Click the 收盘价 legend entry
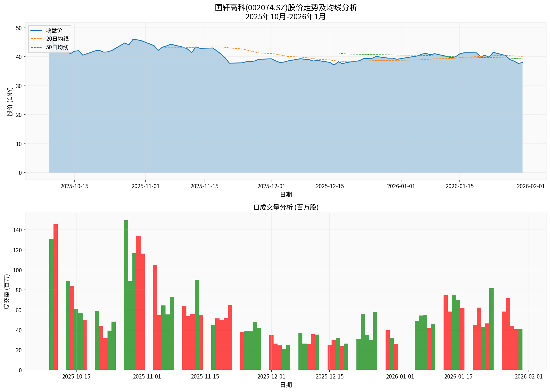Screen dimensions: 550x392 54,30
